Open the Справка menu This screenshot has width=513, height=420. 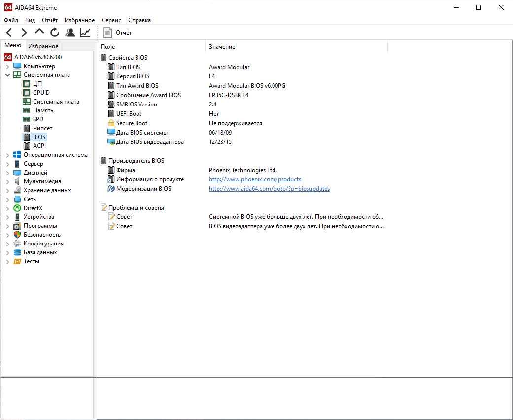point(139,20)
